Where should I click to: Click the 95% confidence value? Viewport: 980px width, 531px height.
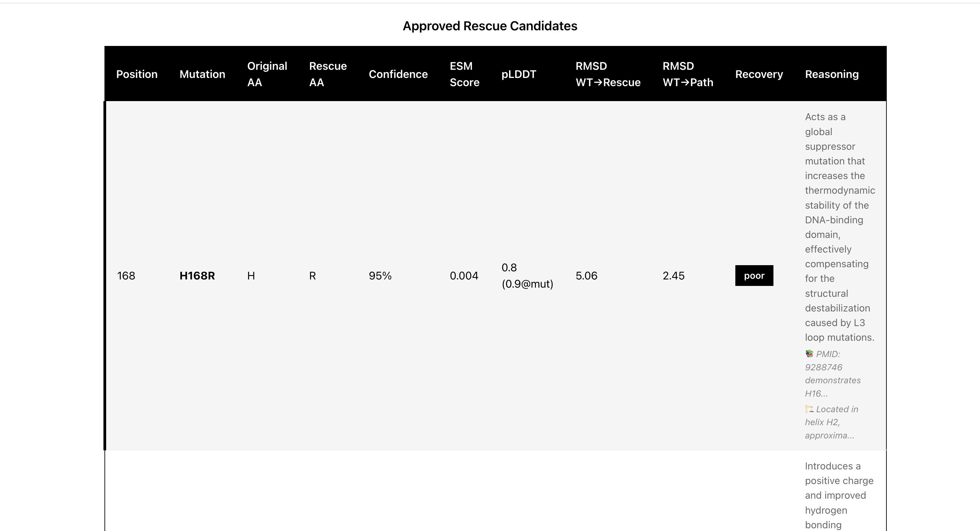click(x=380, y=276)
